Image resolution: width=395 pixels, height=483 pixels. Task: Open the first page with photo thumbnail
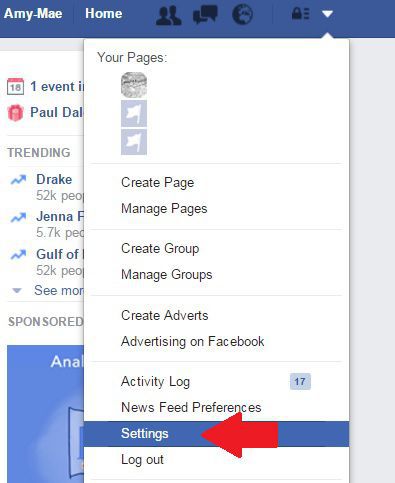pyautogui.click(x=134, y=85)
